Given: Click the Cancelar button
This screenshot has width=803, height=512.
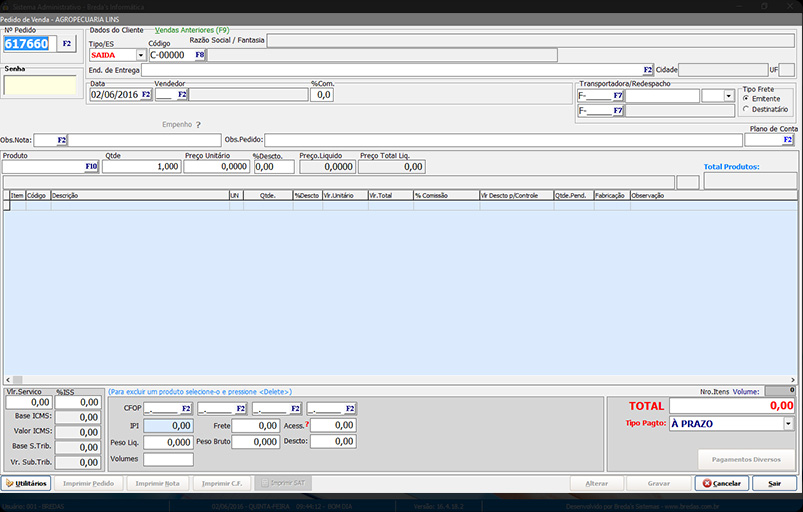Looking at the screenshot, I should coord(722,483).
